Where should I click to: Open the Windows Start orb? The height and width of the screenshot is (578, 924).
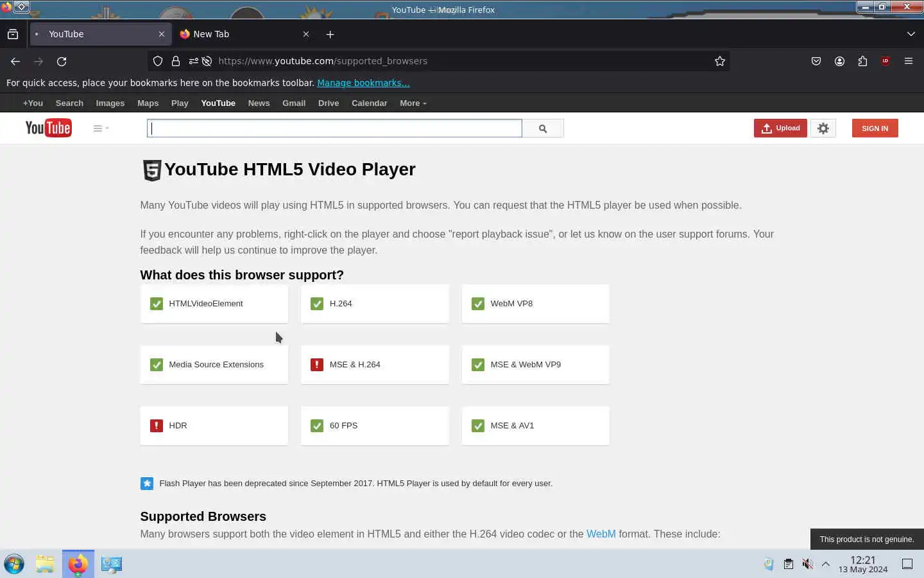coord(13,564)
